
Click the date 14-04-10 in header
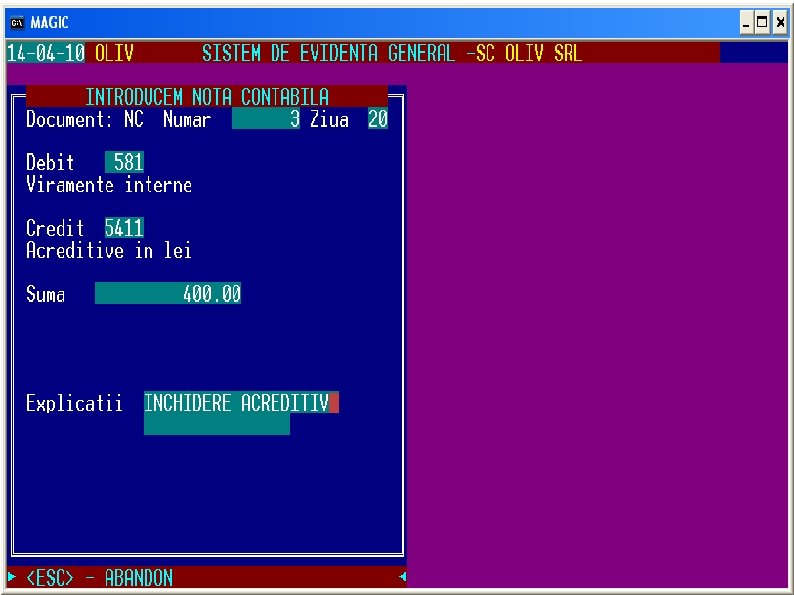pyautogui.click(x=46, y=53)
